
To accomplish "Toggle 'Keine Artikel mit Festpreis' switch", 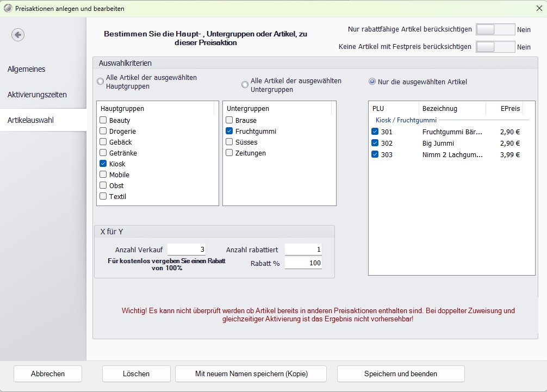I will point(495,47).
